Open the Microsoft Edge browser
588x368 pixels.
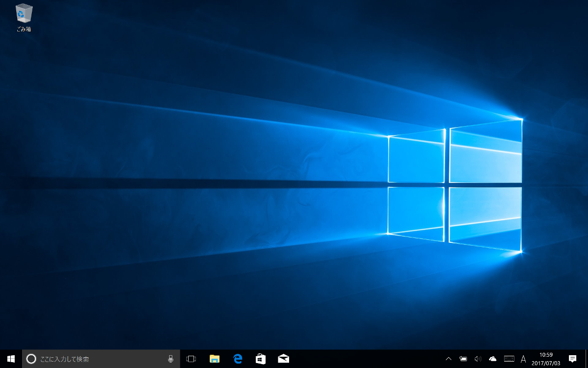coord(238,359)
